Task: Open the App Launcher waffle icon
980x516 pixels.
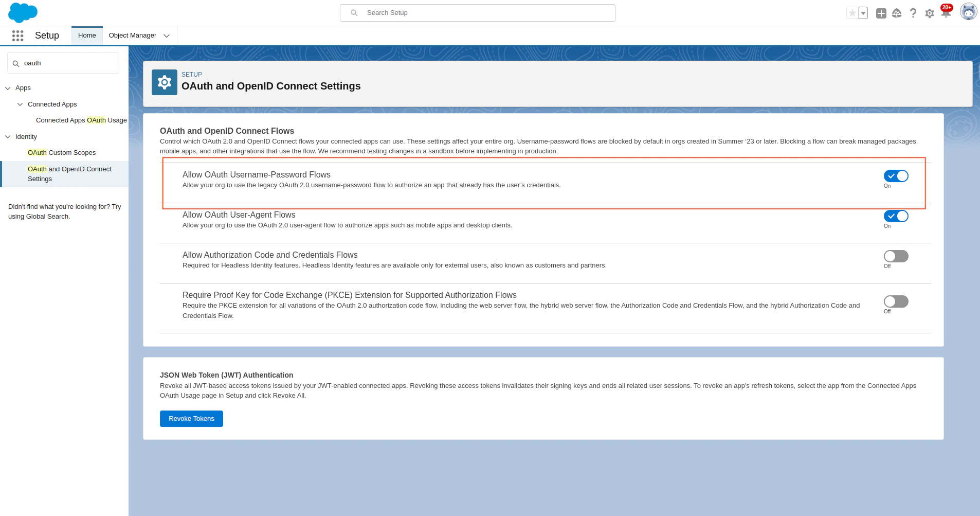Action: coord(17,35)
